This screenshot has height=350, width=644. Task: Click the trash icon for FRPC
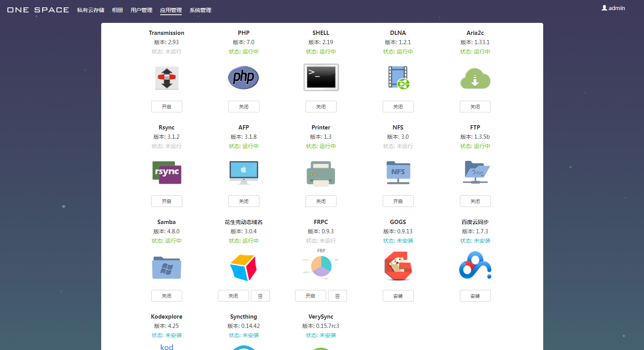click(x=338, y=296)
